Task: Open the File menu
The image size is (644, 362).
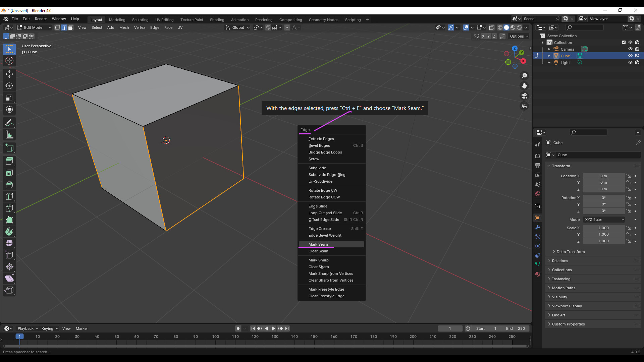Action: (x=15, y=19)
